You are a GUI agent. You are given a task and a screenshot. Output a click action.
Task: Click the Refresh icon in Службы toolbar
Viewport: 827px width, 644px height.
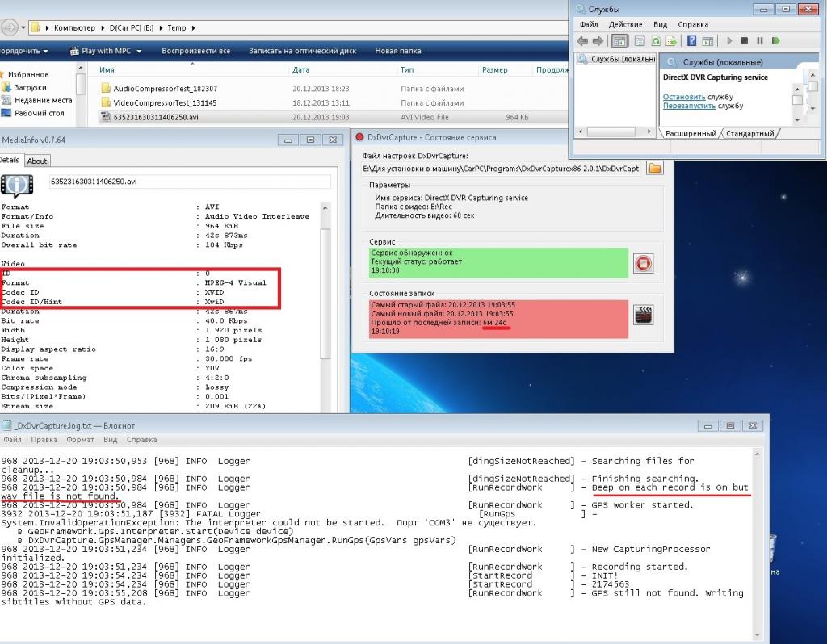click(657, 40)
